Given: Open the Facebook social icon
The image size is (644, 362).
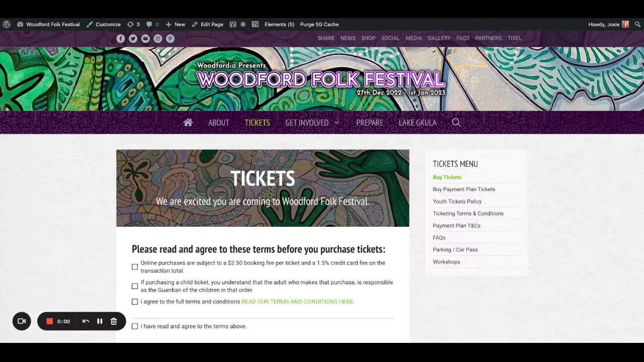Looking at the screenshot, I should [121, 38].
